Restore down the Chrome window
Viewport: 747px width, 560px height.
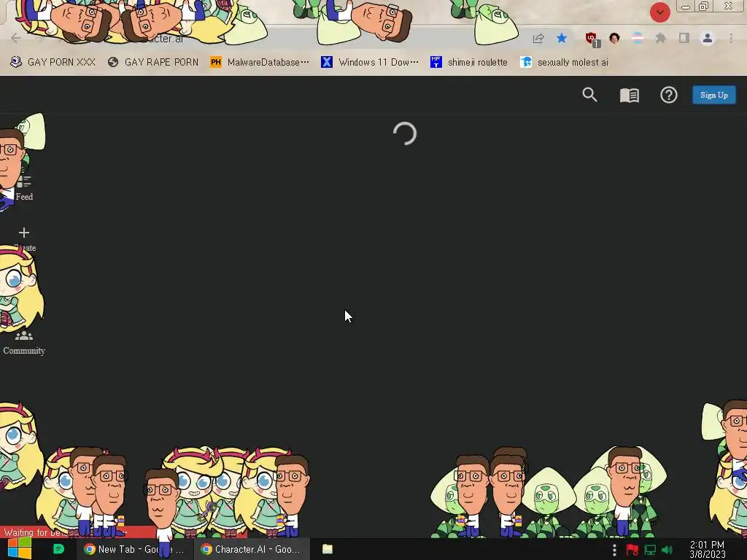pos(703,6)
